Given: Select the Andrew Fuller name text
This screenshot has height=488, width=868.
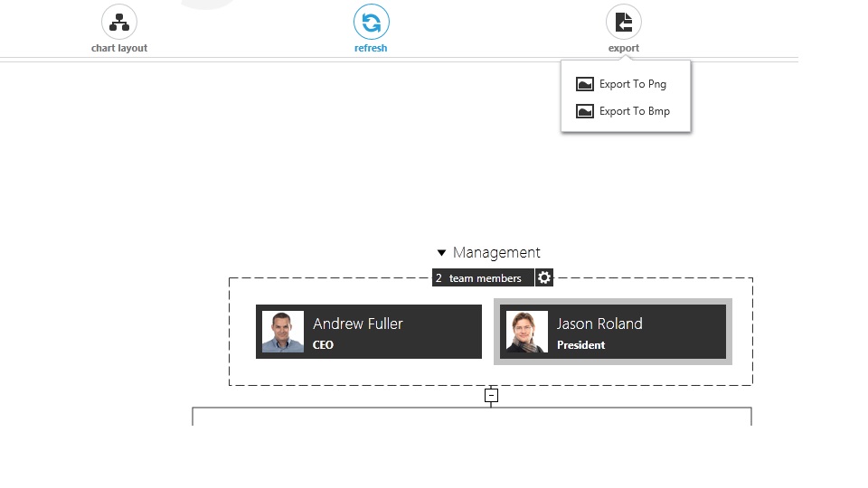Looking at the screenshot, I should 358,324.
